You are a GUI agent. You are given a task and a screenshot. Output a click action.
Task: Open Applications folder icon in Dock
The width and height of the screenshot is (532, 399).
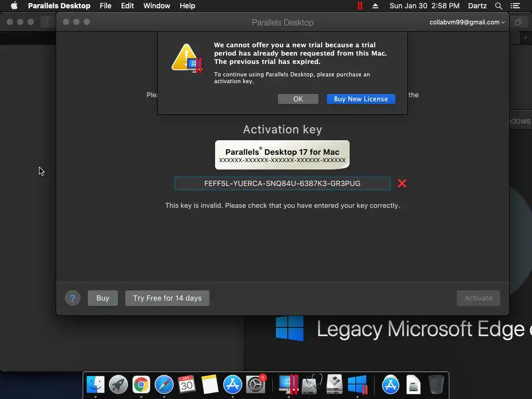coord(391,384)
